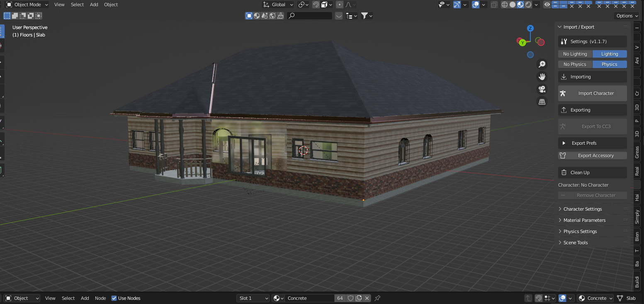Viewport: 644px width, 304px height.
Task: Toggle the node editor pin icon
Action: click(377, 298)
